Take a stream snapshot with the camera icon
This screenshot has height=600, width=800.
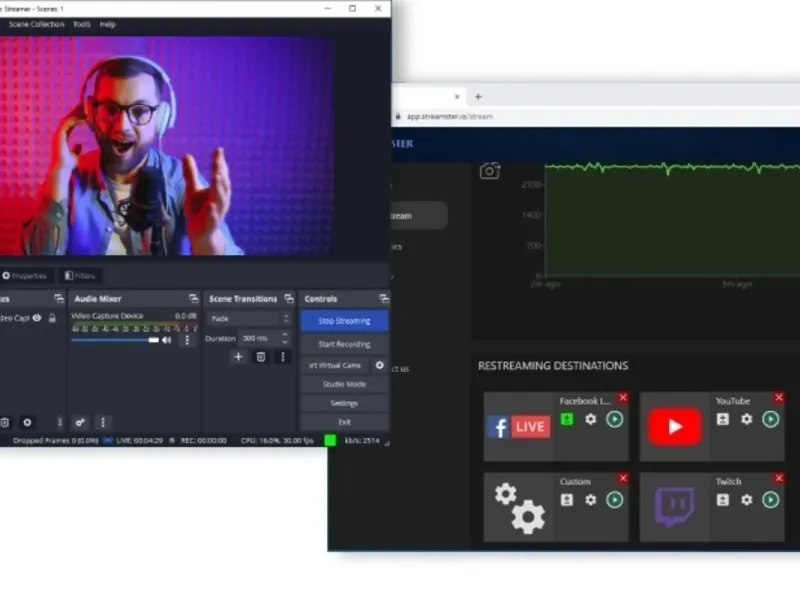coord(490,171)
